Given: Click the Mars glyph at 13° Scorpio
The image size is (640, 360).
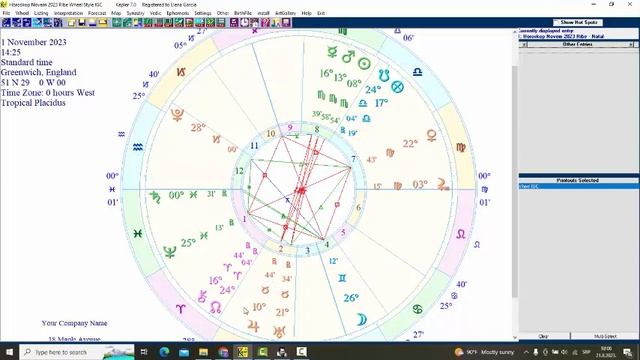Looking at the screenshot, I should pos(348,57).
